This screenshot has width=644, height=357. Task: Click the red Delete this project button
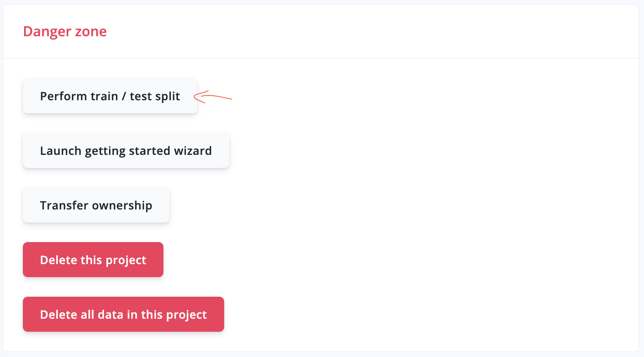93,260
